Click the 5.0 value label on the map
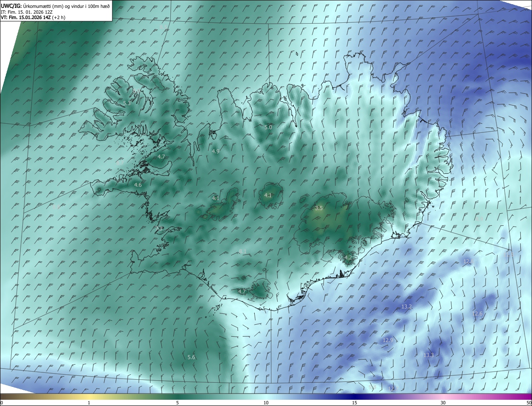This screenshot has height=406, width=532. 268,127
